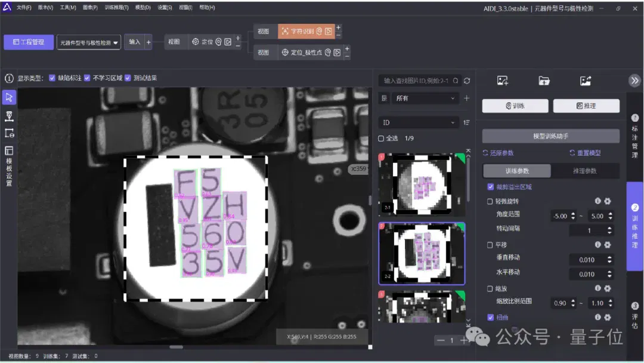Click the play icon on 定位_极性点 node
644x363 pixels.
[337, 53]
